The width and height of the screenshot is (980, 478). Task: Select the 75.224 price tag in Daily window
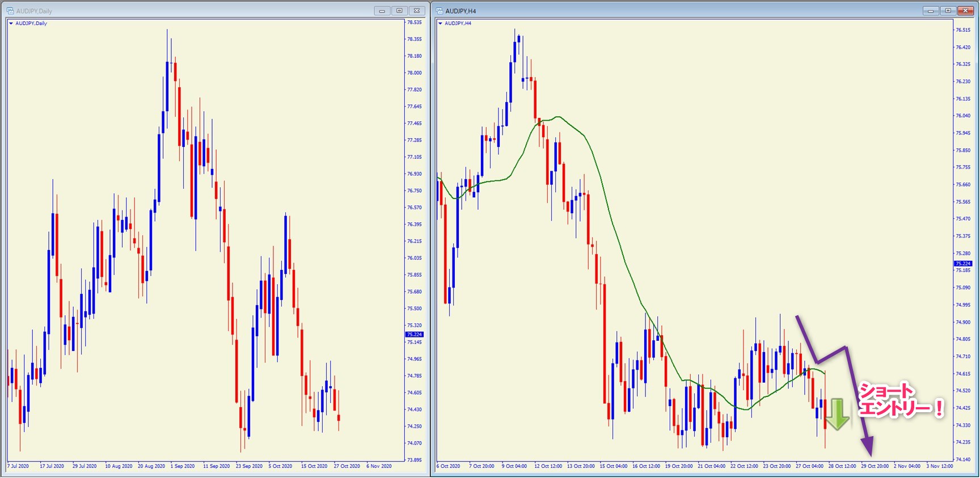pyautogui.click(x=415, y=335)
